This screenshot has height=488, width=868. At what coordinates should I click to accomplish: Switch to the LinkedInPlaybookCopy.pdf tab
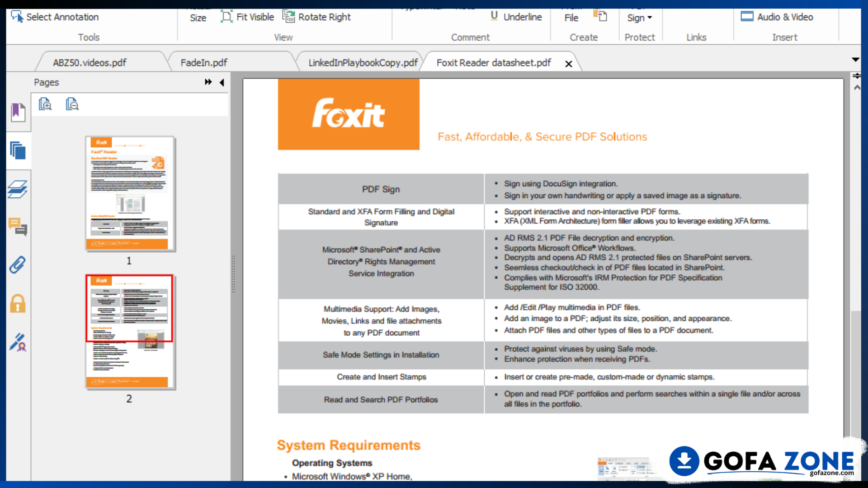(x=363, y=62)
